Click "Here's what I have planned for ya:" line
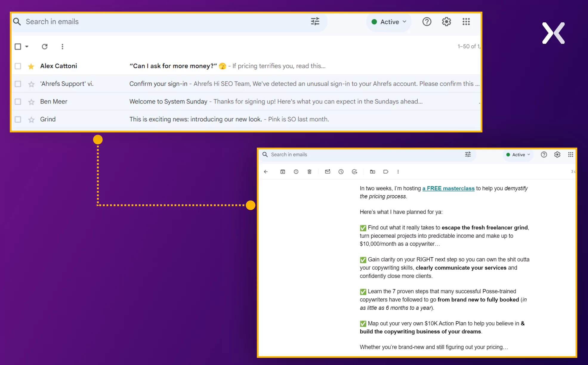This screenshot has width=588, height=365. tap(401, 212)
